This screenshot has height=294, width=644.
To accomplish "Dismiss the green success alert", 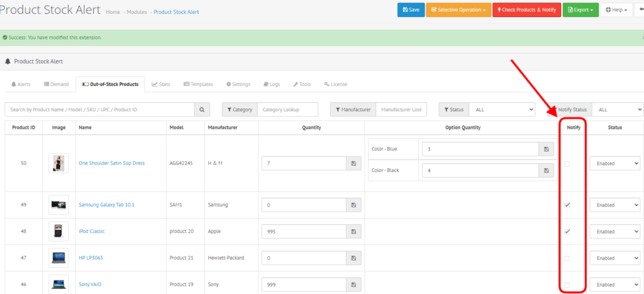I will (x=642, y=37).
